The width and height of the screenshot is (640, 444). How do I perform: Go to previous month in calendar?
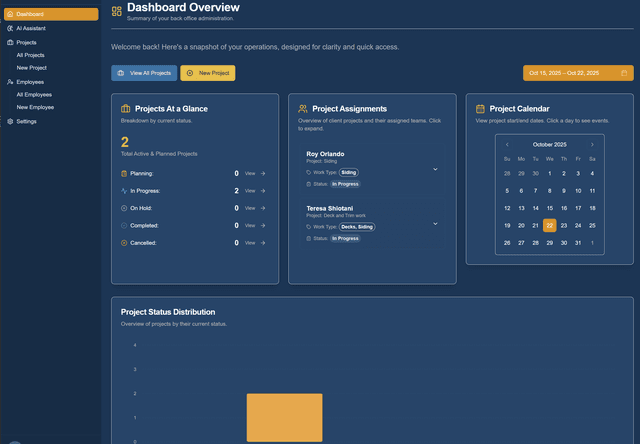(507, 144)
